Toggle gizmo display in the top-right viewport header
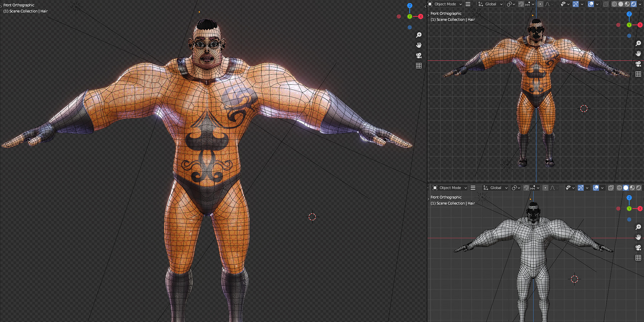The image size is (644, 322). point(575,4)
